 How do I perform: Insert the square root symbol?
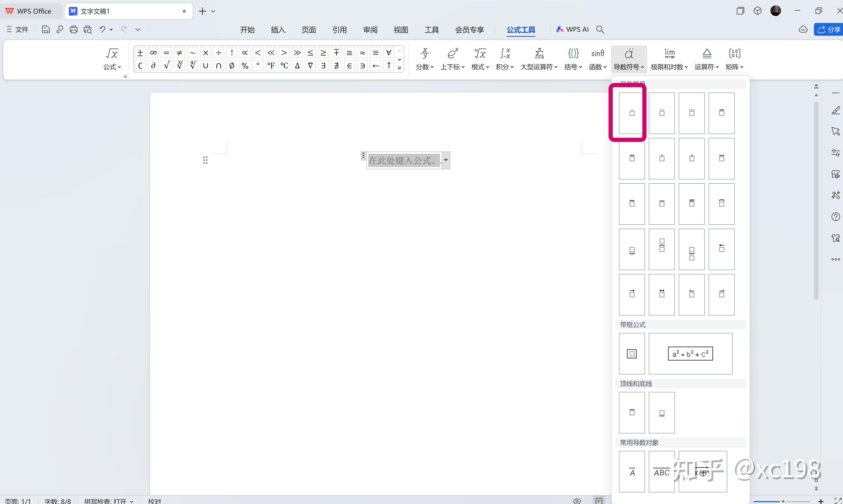pos(166,66)
